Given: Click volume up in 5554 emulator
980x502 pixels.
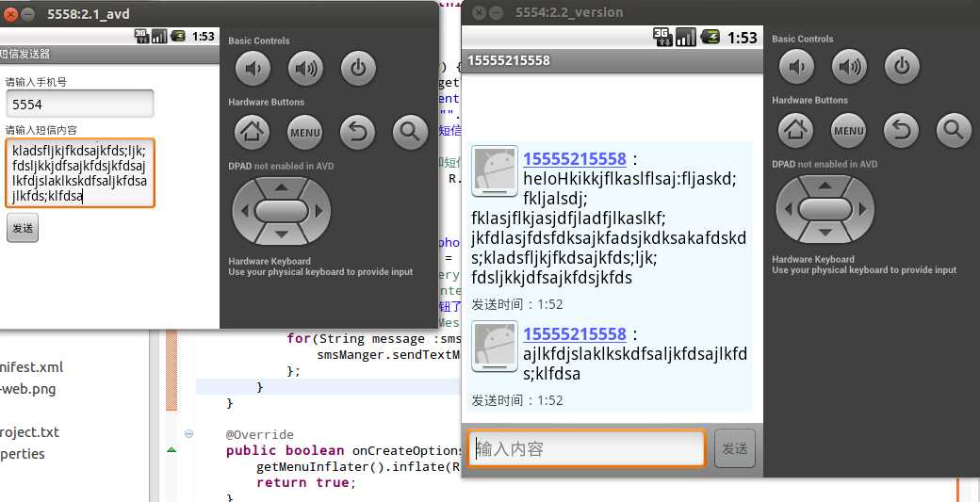Looking at the screenshot, I should tap(849, 66).
